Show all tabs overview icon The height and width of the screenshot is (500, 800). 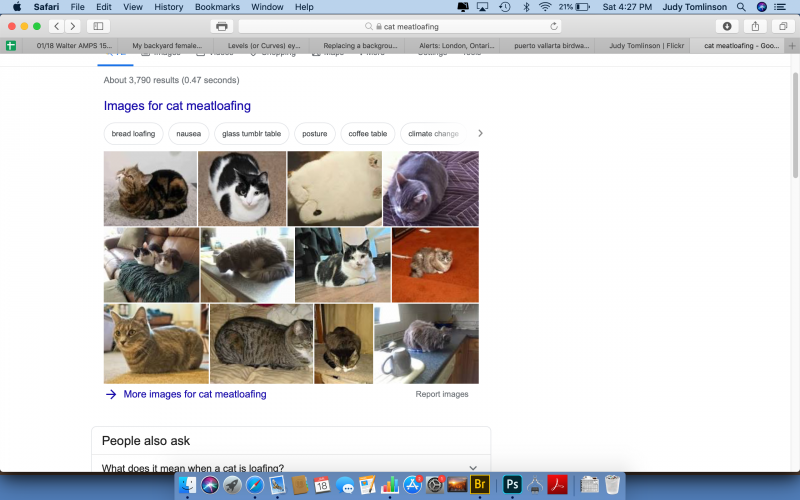pyautogui.click(x=782, y=26)
